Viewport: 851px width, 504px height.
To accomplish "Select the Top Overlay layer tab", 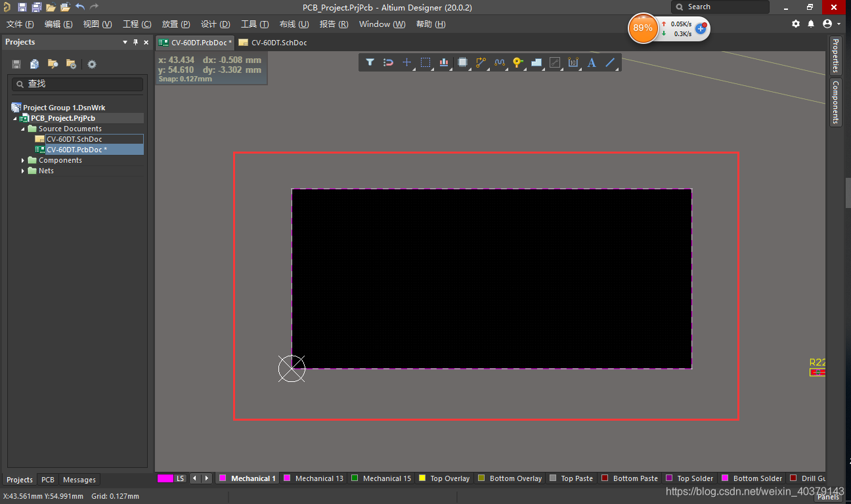I will click(445, 478).
